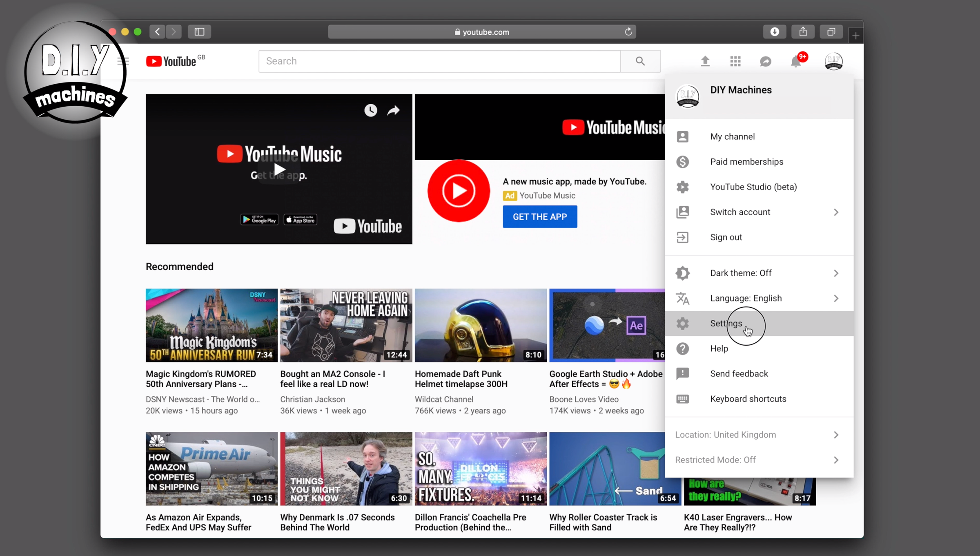Open the YouTube apps grid

[x=735, y=61]
